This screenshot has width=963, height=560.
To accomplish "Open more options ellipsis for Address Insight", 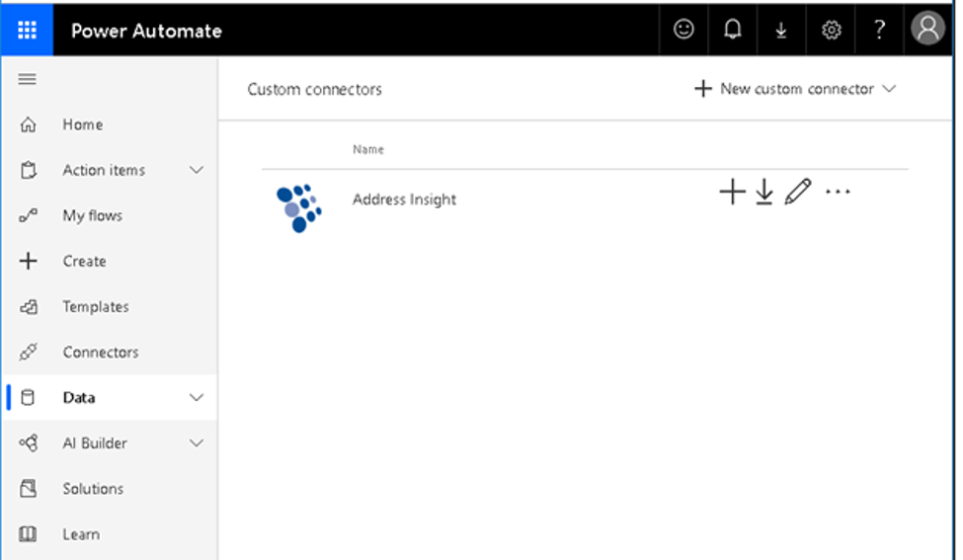I will [838, 192].
